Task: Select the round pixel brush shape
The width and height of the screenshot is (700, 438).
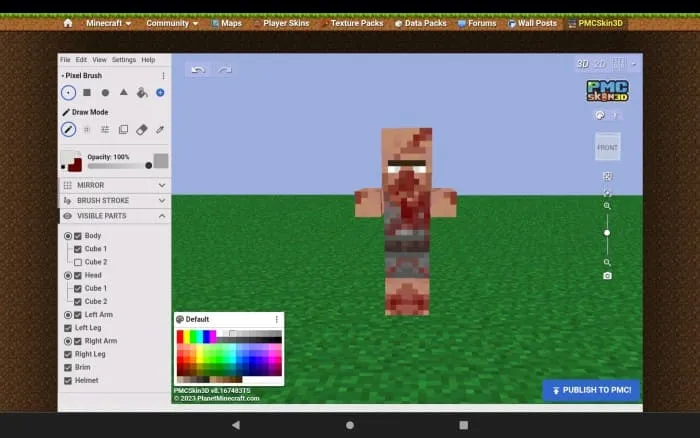Action: (x=105, y=92)
